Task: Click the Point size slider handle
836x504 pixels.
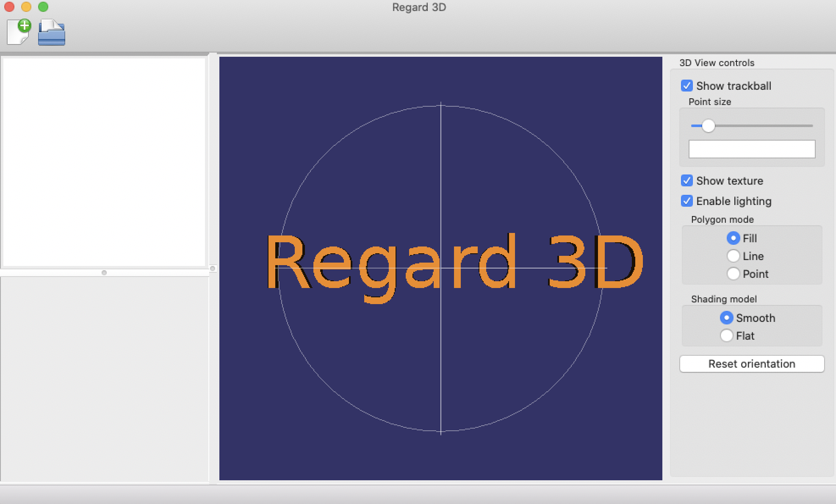Action: point(708,126)
